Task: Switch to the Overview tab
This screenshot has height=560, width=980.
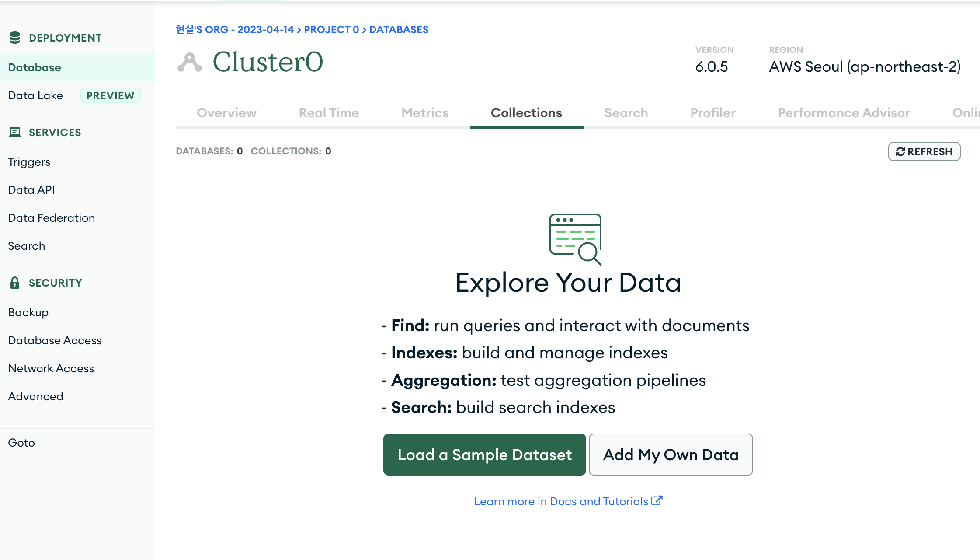Action: click(x=226, y=113)
